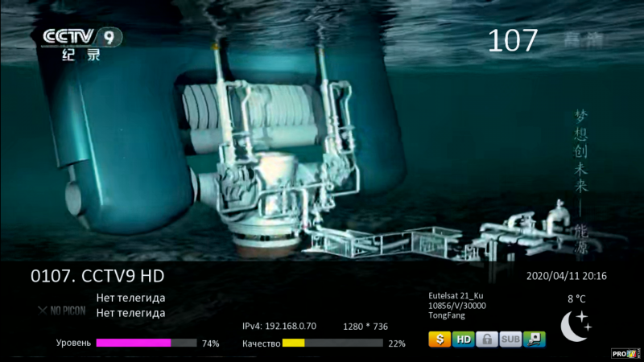
Task: Click the 8 °C temperature reading
Action: [x=576, y=298]
